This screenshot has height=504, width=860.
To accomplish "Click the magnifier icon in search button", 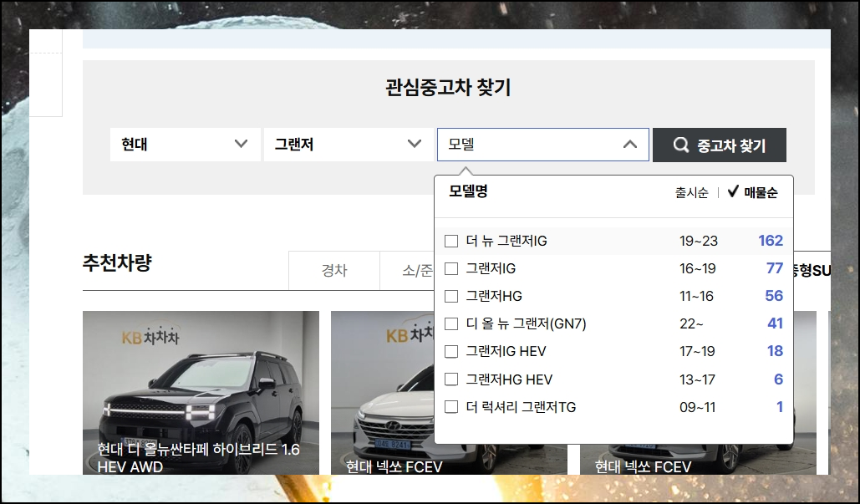I will [680, 145].
